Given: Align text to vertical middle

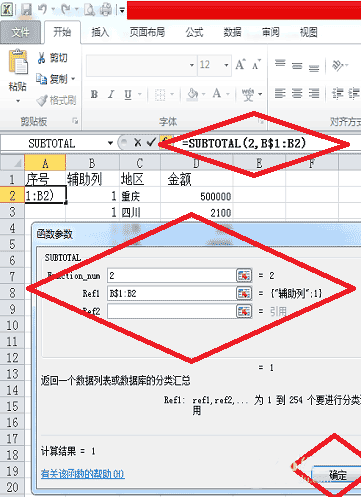Looking at the screenshot, I should (x=297, y=66).
